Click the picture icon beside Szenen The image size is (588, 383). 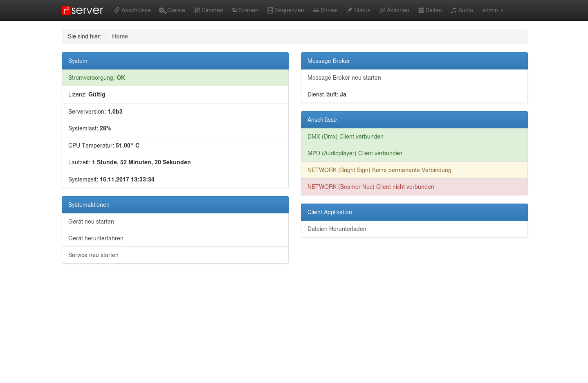click(235, 10)
